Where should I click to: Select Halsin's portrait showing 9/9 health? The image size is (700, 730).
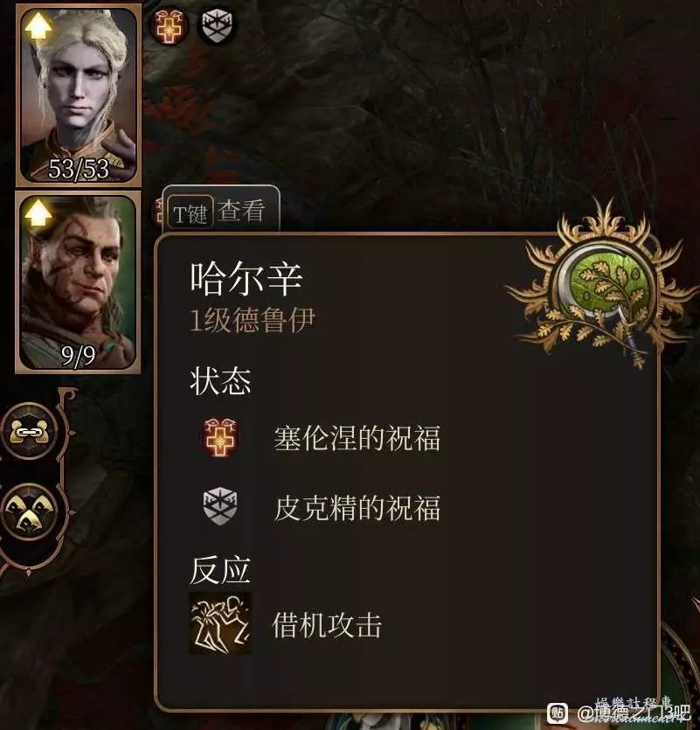pos(78,282)
